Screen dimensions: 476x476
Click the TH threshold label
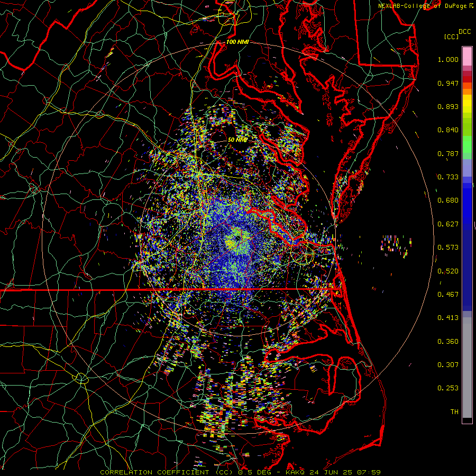click(454, 412)
